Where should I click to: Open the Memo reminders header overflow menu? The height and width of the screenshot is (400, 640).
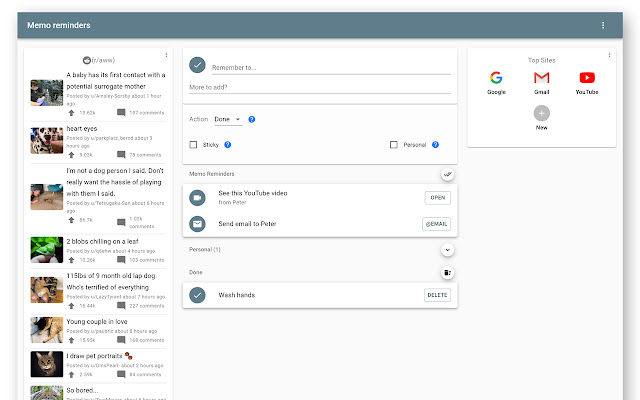click(602, 25)
